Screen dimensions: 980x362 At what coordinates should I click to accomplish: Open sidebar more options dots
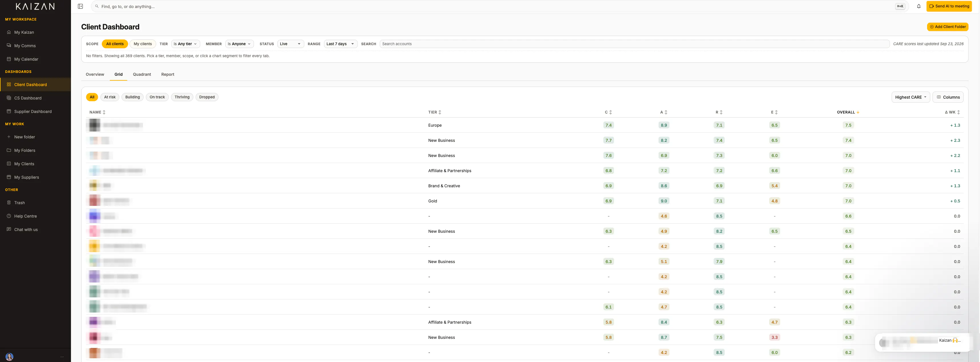coord(62,357)
